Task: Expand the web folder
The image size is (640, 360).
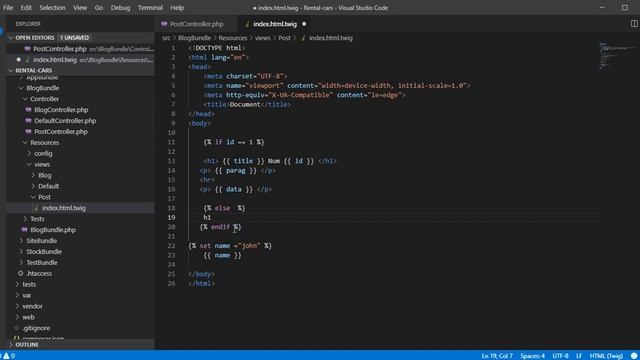Action: coord(28,317)
